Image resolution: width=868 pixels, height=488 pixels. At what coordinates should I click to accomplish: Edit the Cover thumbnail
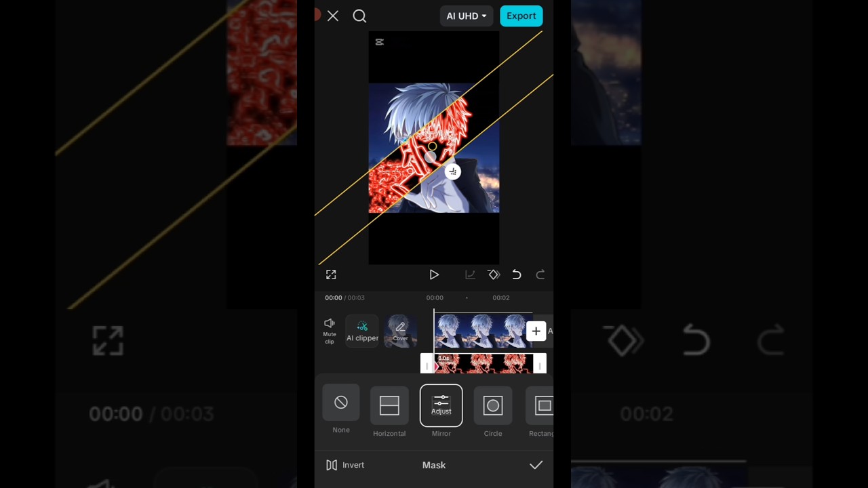coord(400,331)
